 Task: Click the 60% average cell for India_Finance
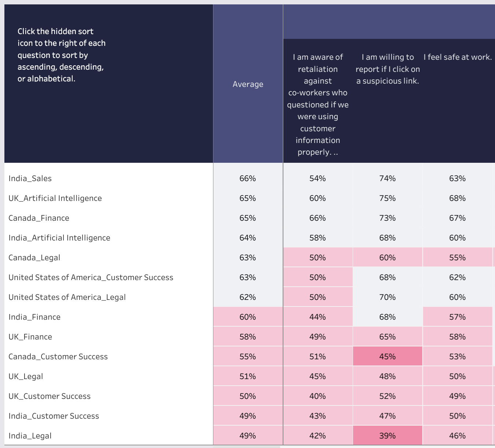click(x=248, y=317)
